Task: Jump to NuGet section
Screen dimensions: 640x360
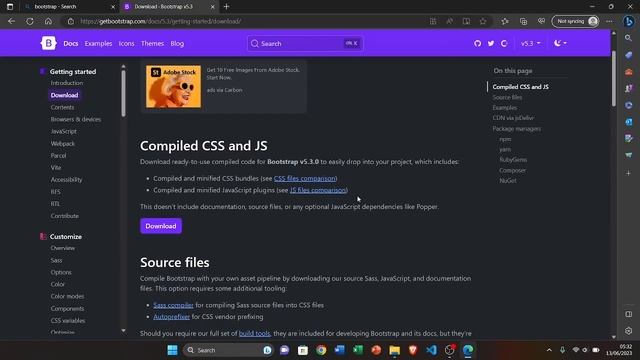Action: pyautogui.click(x=508, y=180)
